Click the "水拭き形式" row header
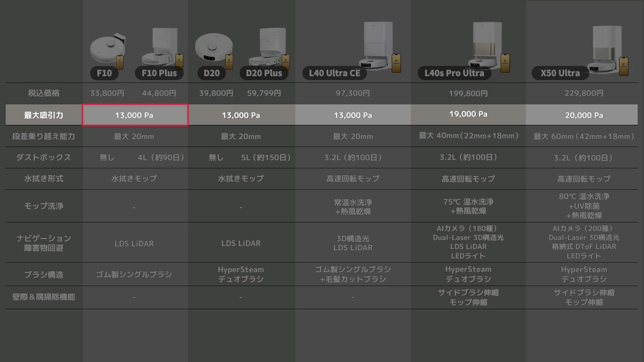Viewport: 644px width, 362px height. point(44,179)
